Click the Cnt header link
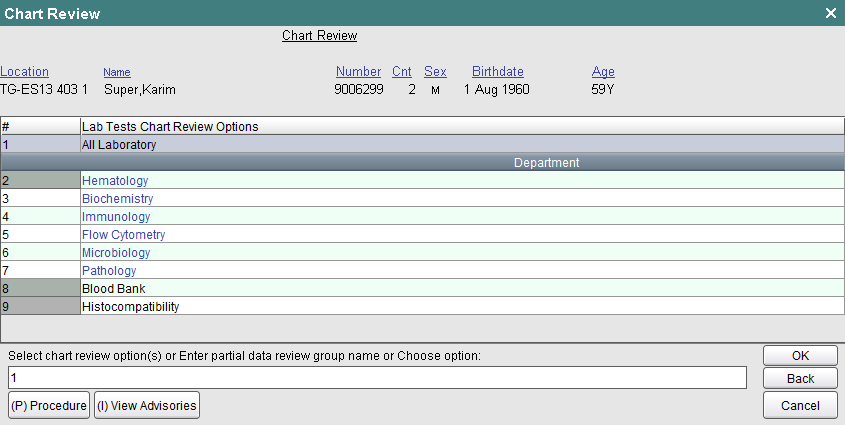Image resolution: width=845 pixels, height=425 pixels. (401, 72)
